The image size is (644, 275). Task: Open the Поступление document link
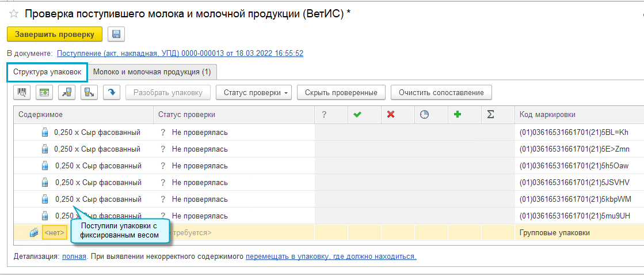[180, 53]
